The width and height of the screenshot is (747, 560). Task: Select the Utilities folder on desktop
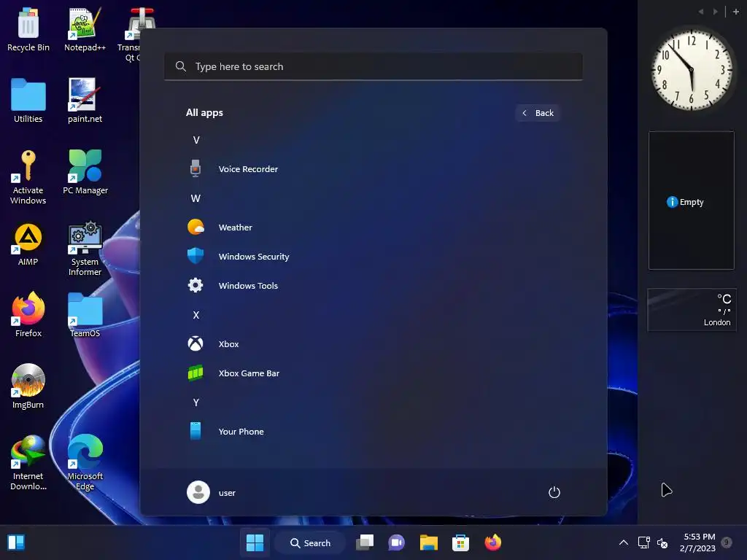click(28, 101)
